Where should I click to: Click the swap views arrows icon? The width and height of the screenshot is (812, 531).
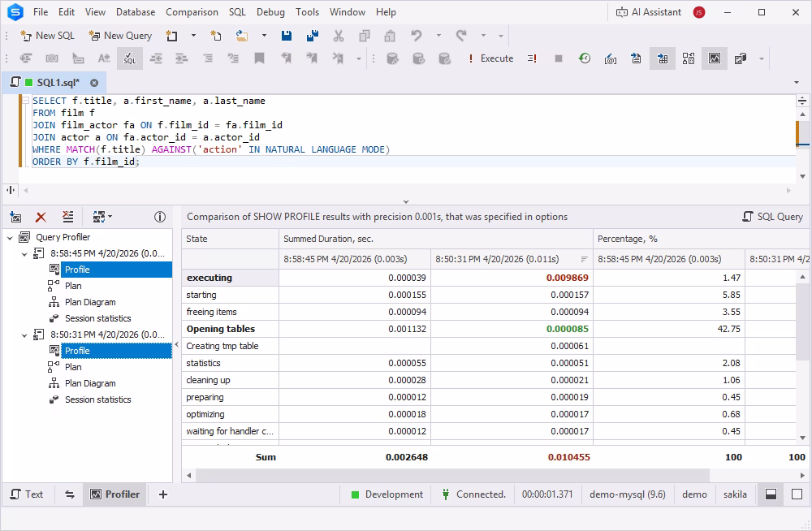tap(70, 494)
